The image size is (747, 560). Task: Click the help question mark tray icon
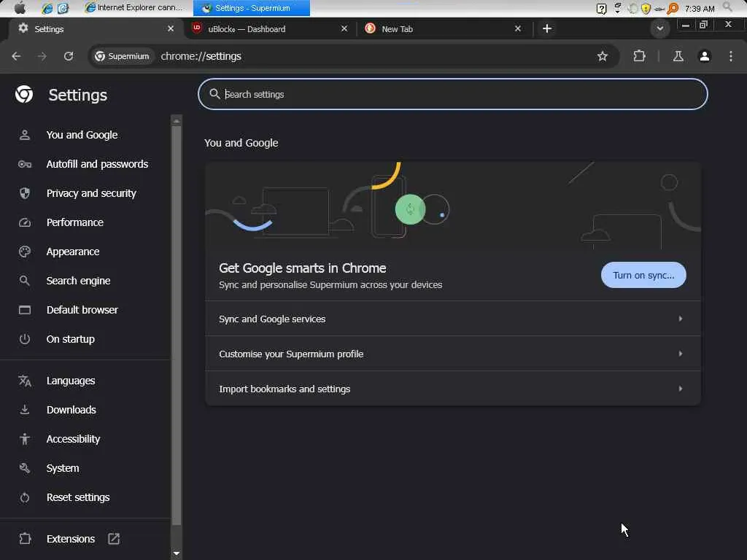point(601,8)
